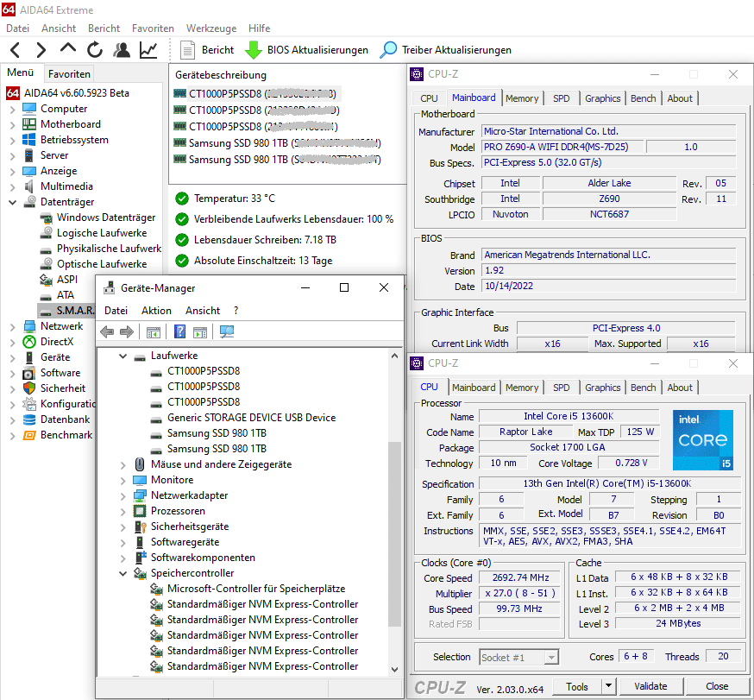Open Graphics tab in upper CPU-Z window

point(602,98)
